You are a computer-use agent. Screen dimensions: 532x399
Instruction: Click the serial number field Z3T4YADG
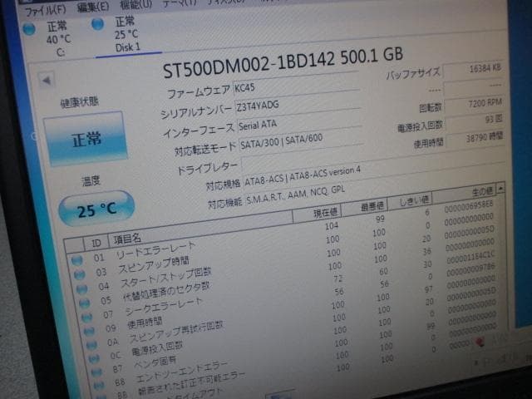[298, 103]
